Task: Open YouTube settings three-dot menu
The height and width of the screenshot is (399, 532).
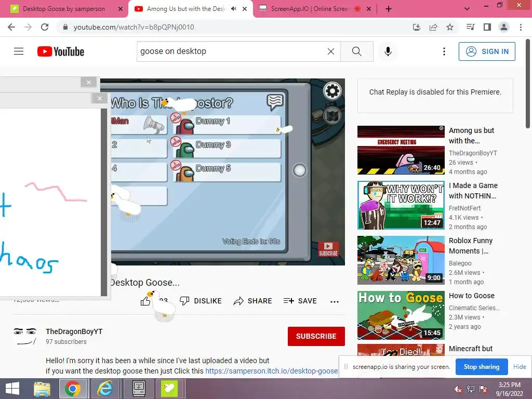Action: click(x=444, y=51)
